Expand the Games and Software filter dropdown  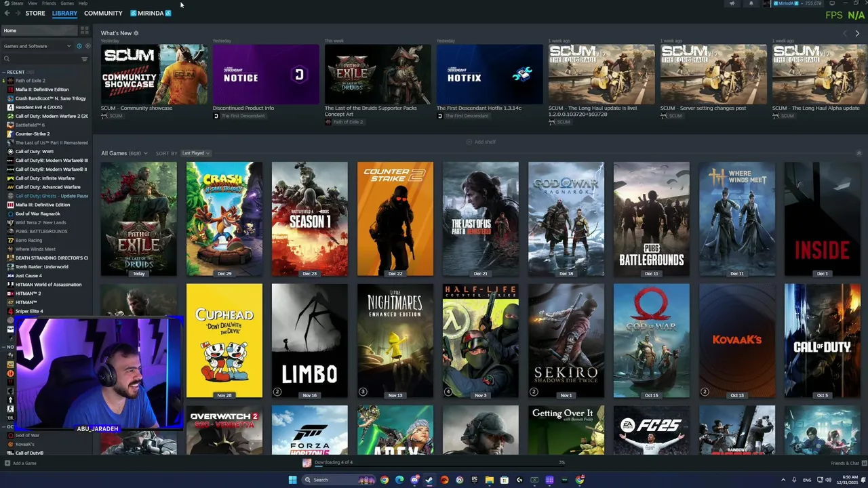pos(37,46)
